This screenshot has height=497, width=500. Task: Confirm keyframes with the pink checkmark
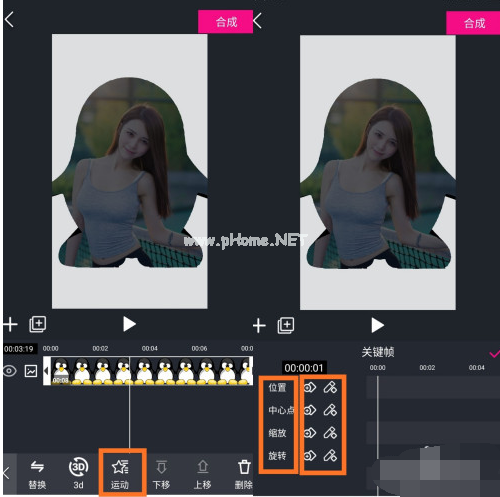pyautogui.click(x=495, y=353)
